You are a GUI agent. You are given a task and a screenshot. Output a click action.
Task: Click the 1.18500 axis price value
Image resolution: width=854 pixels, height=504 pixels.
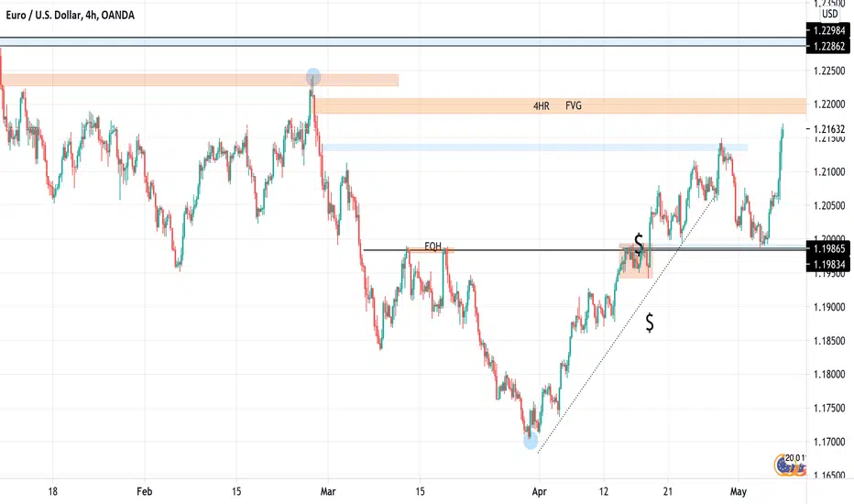[829, 341]
